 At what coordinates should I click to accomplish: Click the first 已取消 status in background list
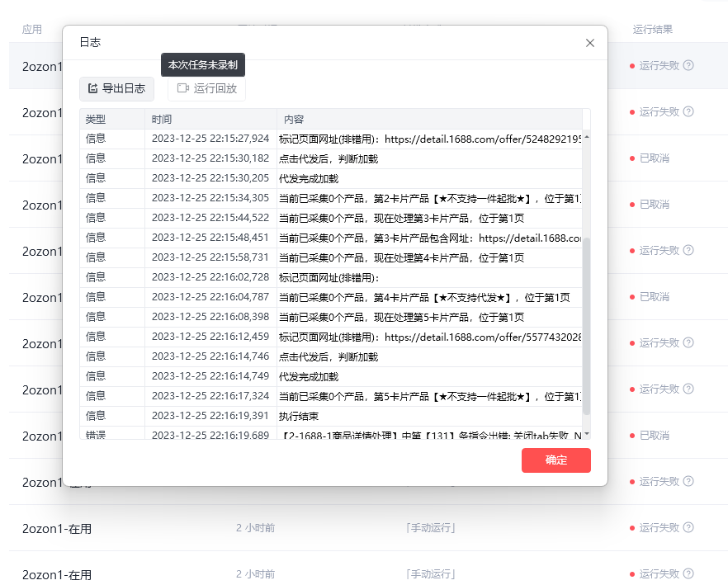pos(655,158)
